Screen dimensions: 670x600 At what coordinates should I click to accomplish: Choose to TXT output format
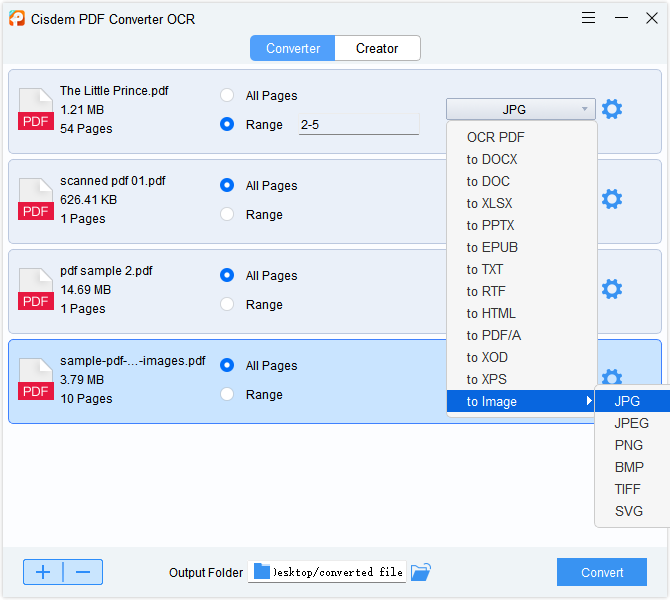[521, 270]
